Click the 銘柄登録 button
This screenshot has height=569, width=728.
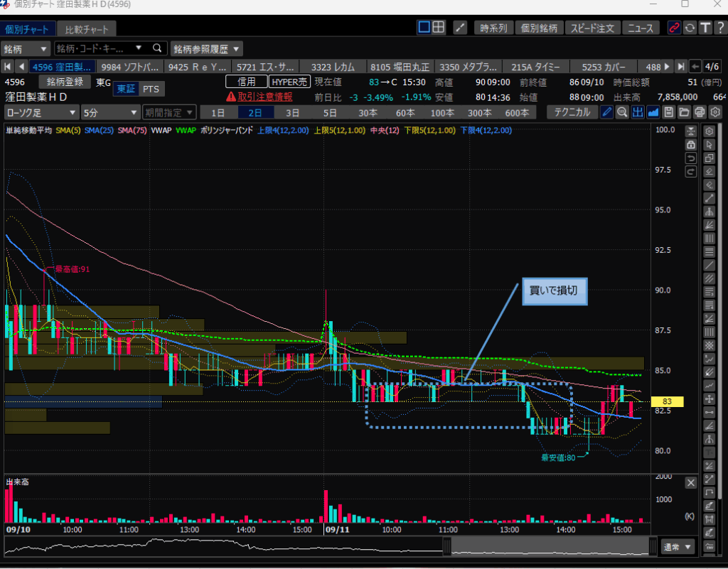(65, 82)
